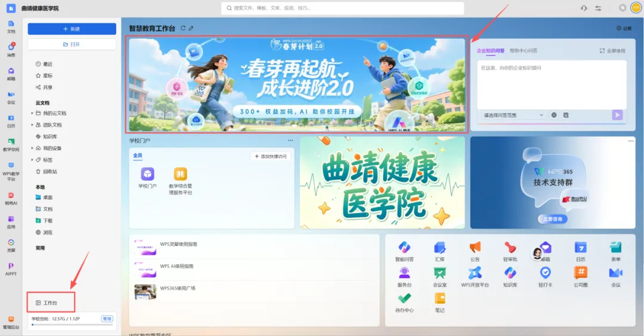The height and width of the screenshot is (336, 644).
Task: Open 教学空间 in the left rail
Action: pyautogui.click(x=11, y=145)
